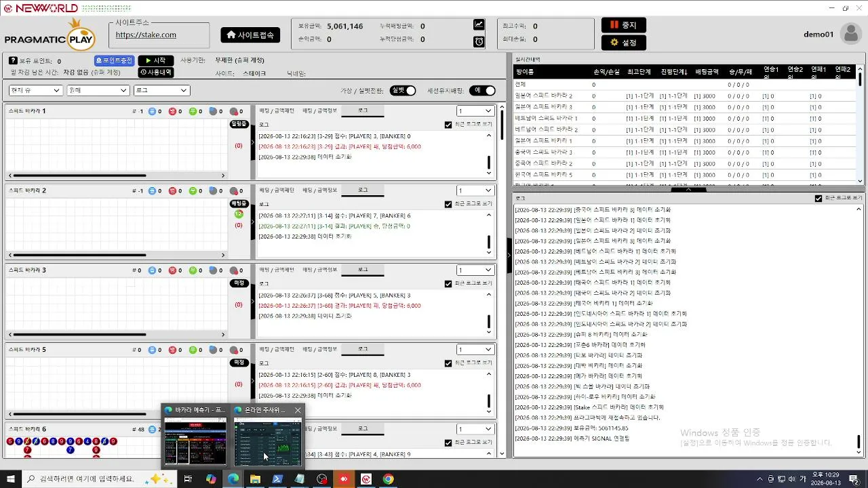Open the demo01 user avatar
This screenshot has height=488, width=868.
pos(850,34)
